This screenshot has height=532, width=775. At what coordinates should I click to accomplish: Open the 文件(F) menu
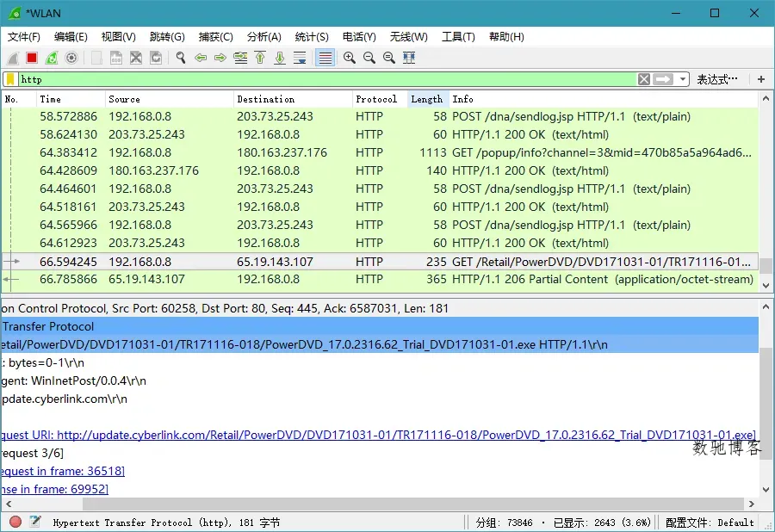tap(24, 37)
